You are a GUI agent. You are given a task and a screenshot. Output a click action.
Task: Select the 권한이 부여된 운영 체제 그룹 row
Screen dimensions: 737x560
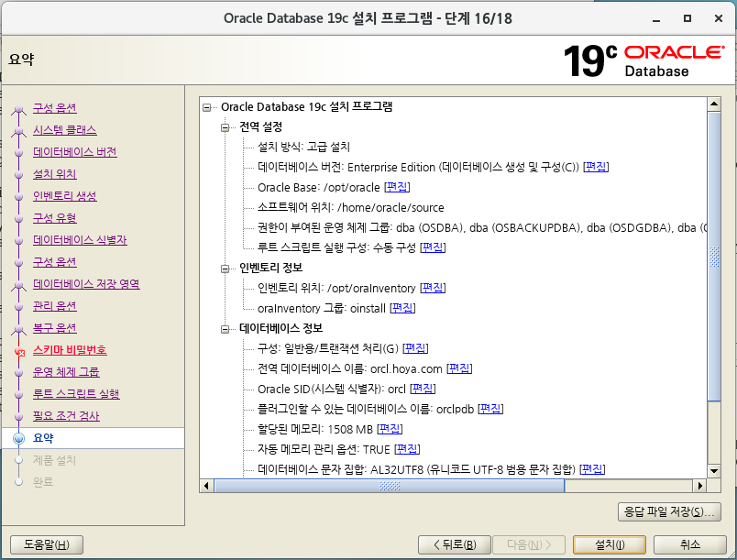tap(482, 227)
